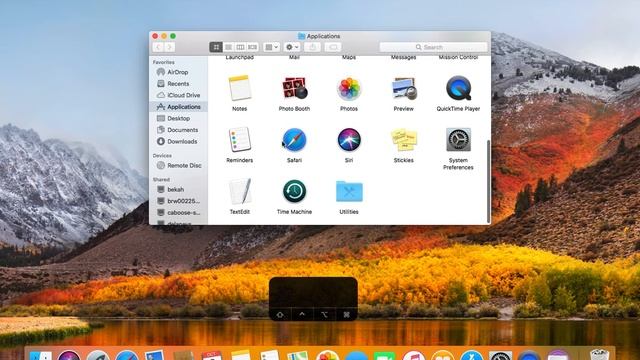Image resolution: width=640 pixels, height=360 pixels.
Task: Open AirDrop in the sidebar
Action: (178, 72)
